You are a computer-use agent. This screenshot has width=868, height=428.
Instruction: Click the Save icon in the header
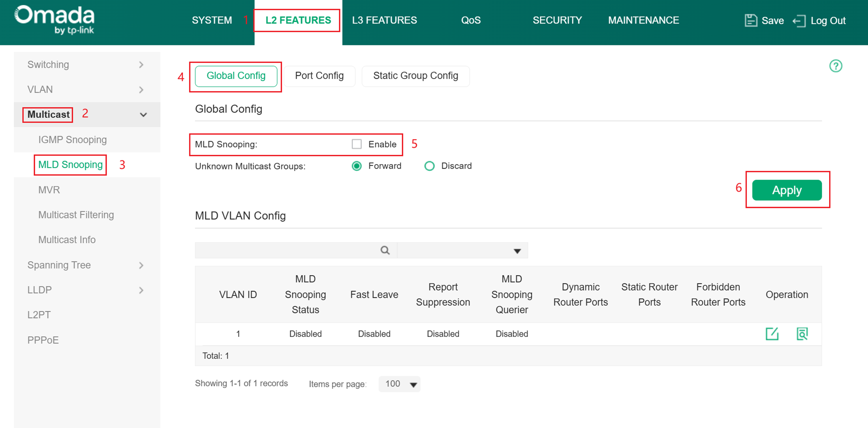pos(750,20)
